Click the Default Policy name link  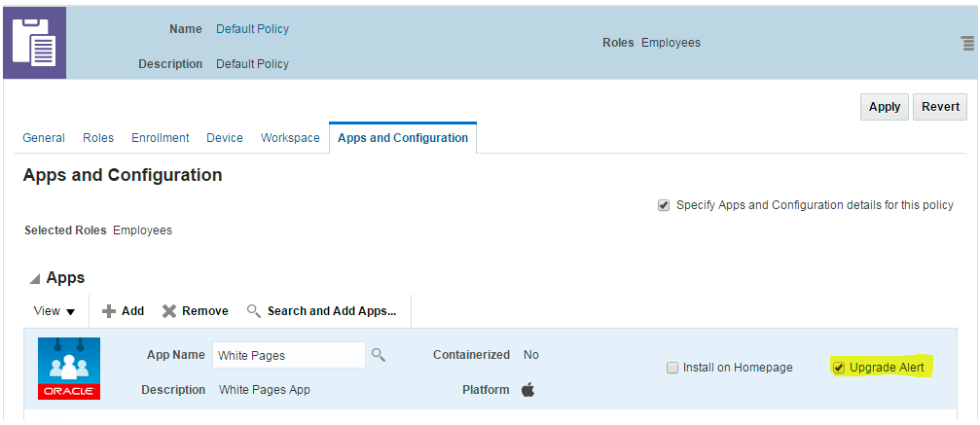click(252, 29)
